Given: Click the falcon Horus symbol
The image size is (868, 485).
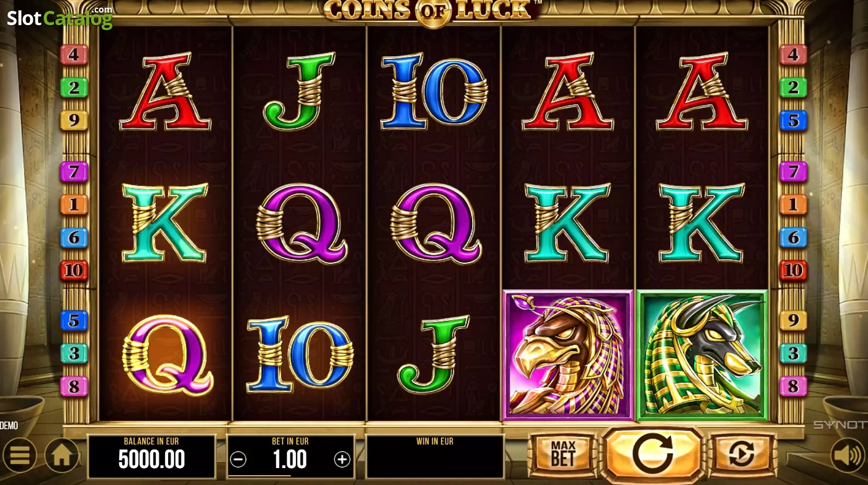Looking at the screenshot, I should [568, 355].
